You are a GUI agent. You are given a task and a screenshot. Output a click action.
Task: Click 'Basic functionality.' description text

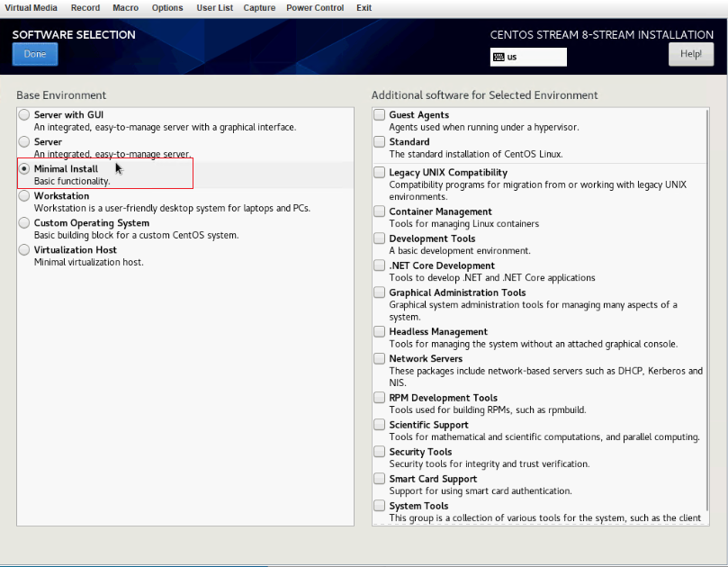point(72,181)
